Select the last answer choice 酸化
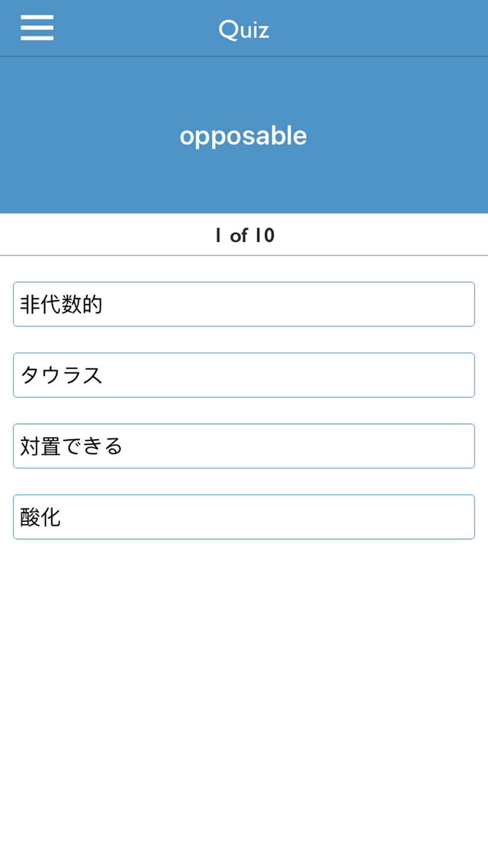 tap(244, 517)
